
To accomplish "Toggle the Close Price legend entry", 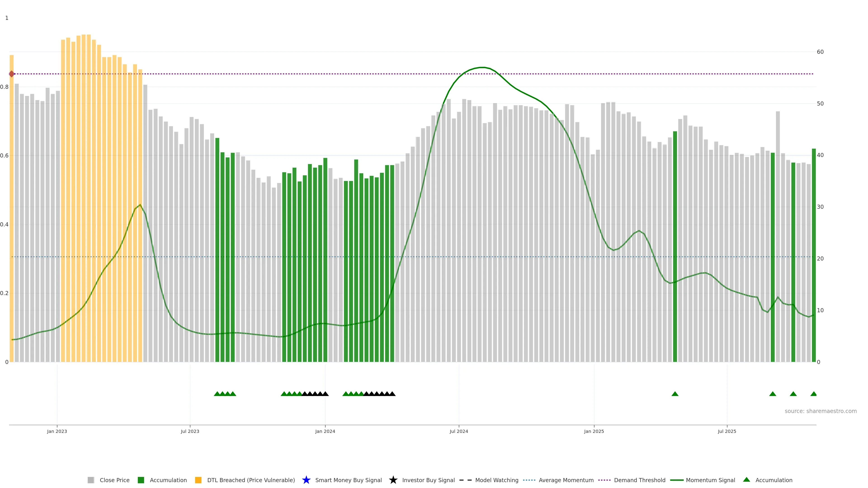I will pyautogui.click(x=114, y=480).
